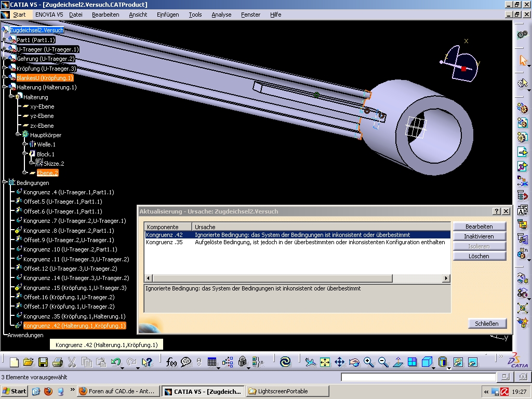Click the isometric view cube icon
Viewport: 532px width, 399px height.
tap(427, 362)
